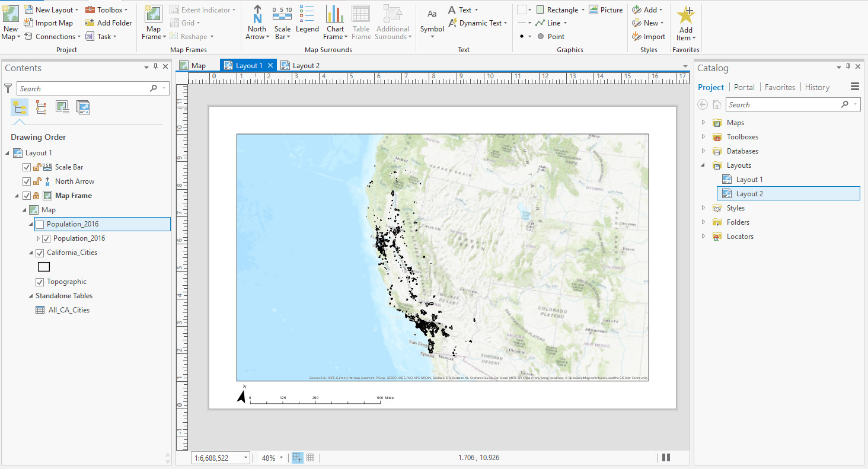Add a Picture to the layout
This screenshot has width=868, height=469.
click(x=606, y=9)
